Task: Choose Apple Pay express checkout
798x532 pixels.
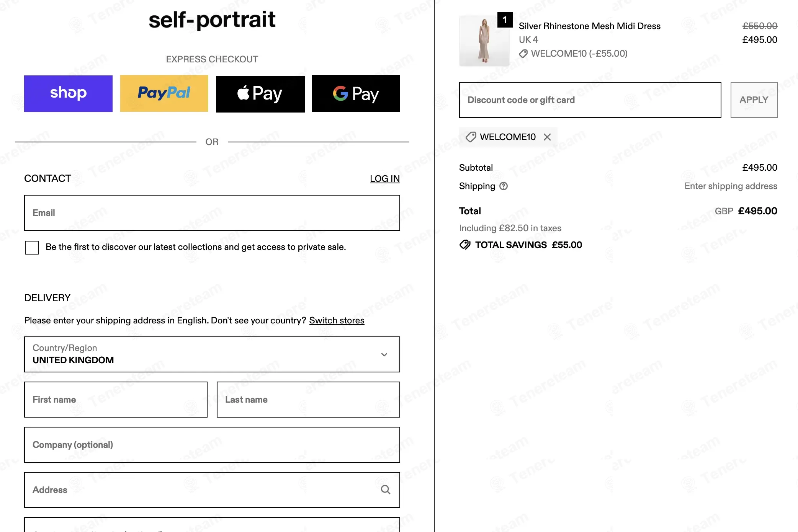Action: pyautogui.click(x=260, y=93)
